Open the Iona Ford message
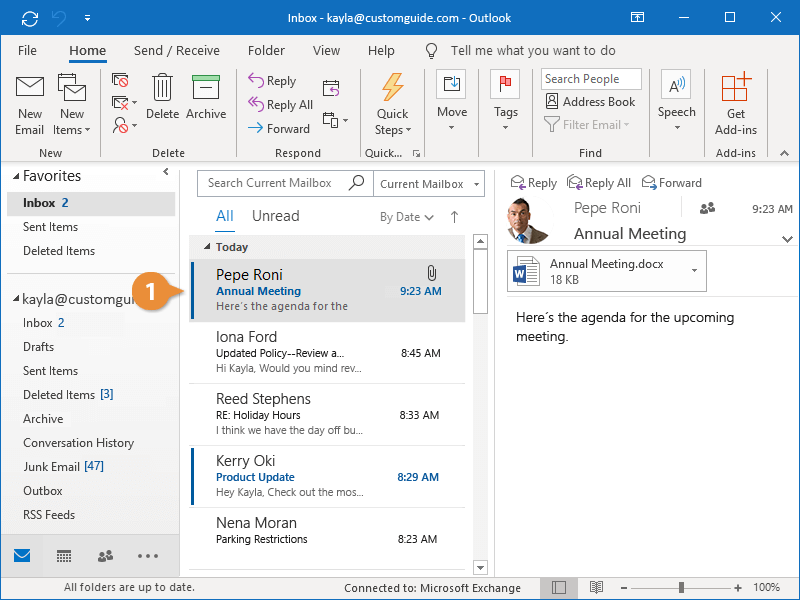This screenshot has width=800, height=600. 327,352
